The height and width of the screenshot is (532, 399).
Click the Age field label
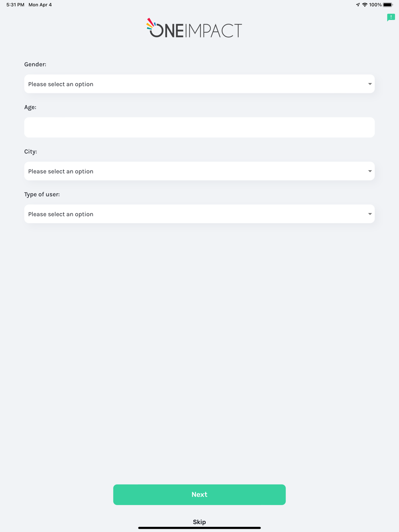click(x=30, y=107)
